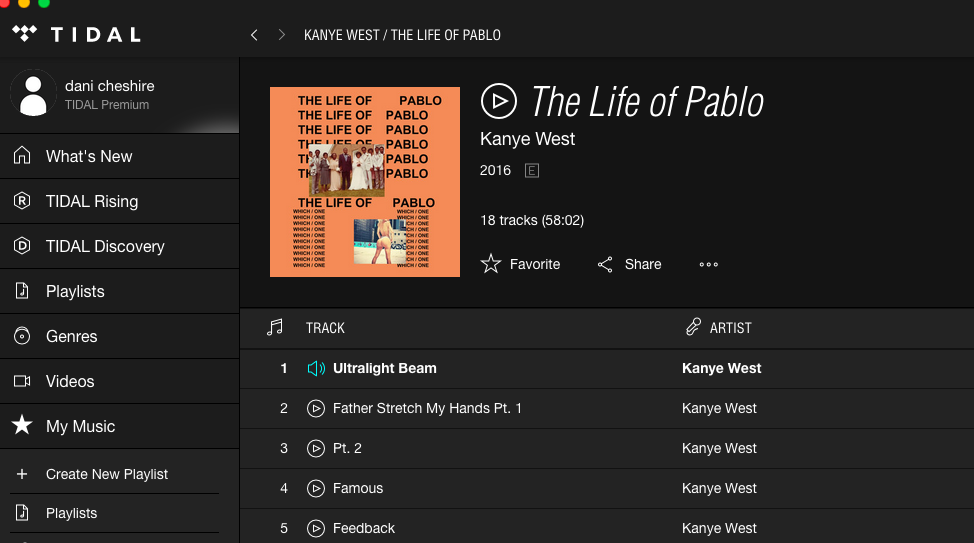The height and width of the screenshot is (543, 974).
Task: Click the dani cheshire username
Action: coord(110,86)
